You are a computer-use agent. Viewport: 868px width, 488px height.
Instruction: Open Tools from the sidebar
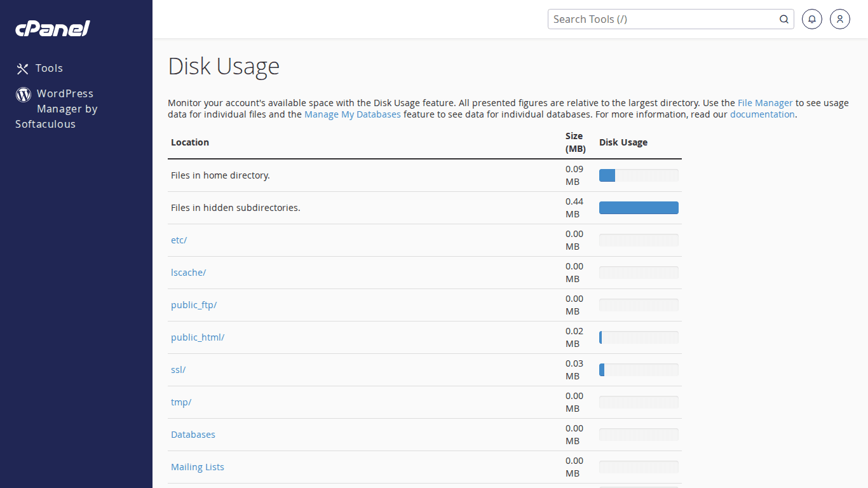tap(49, 69)
